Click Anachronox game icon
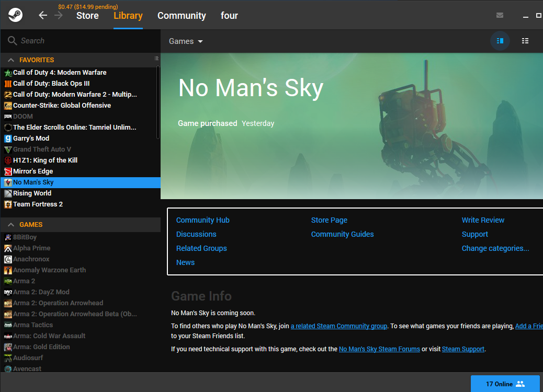The height and width of the screenshot is (392, 543). [8, 259]
